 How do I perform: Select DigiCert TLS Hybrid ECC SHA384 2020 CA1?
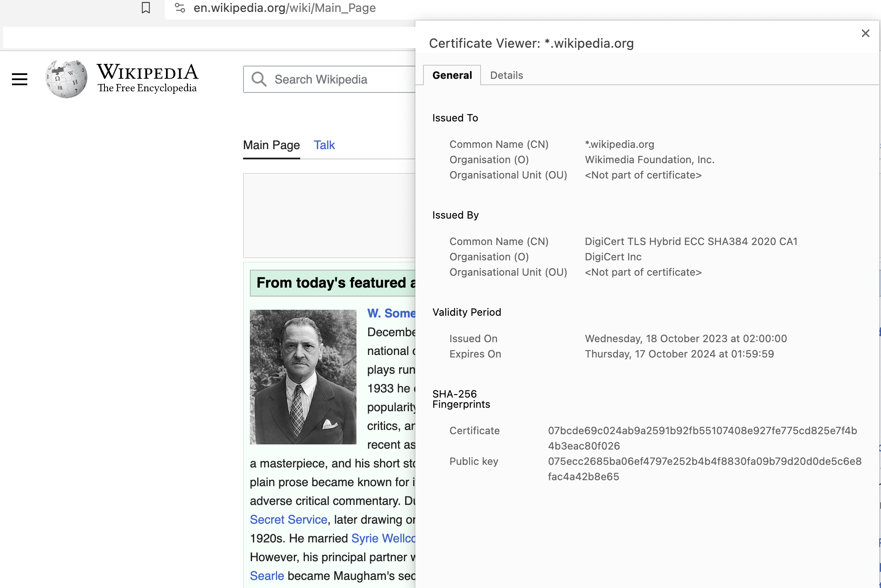[x=691, y=242]
